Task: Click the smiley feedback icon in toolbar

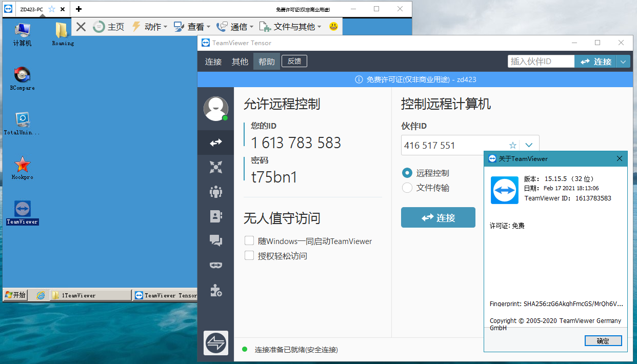Action: pyautogui.click(x=333, y=26)
